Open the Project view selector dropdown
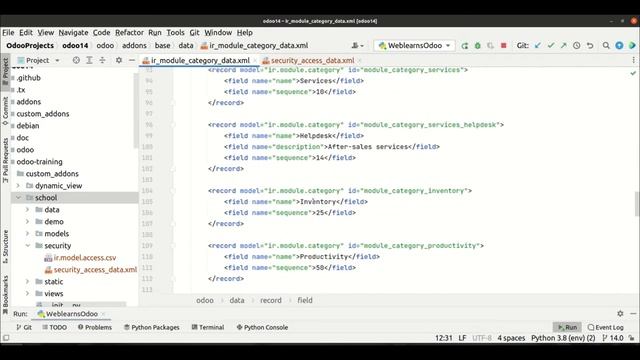 click(39, 60)
